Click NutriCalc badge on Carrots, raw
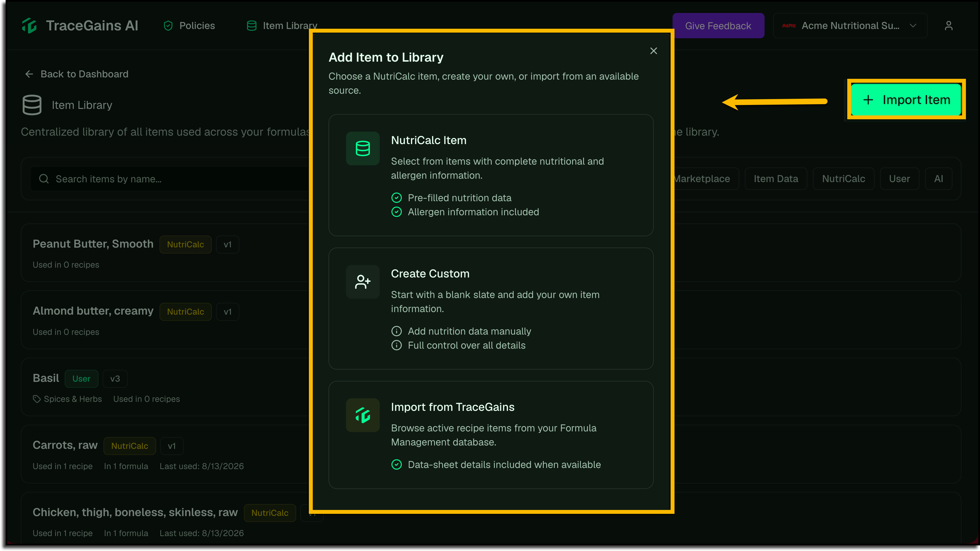The width and height of the screenshot is (980, 551). coord(130,446)
